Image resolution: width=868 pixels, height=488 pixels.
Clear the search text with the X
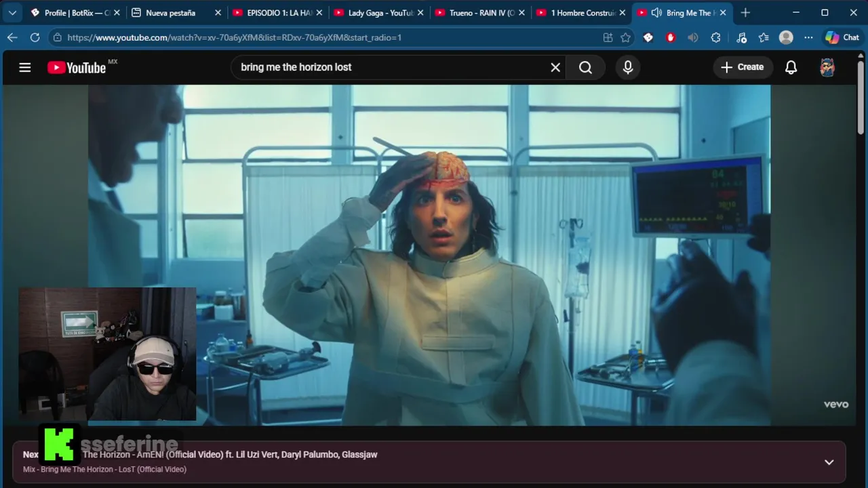(x=555, y=67)
